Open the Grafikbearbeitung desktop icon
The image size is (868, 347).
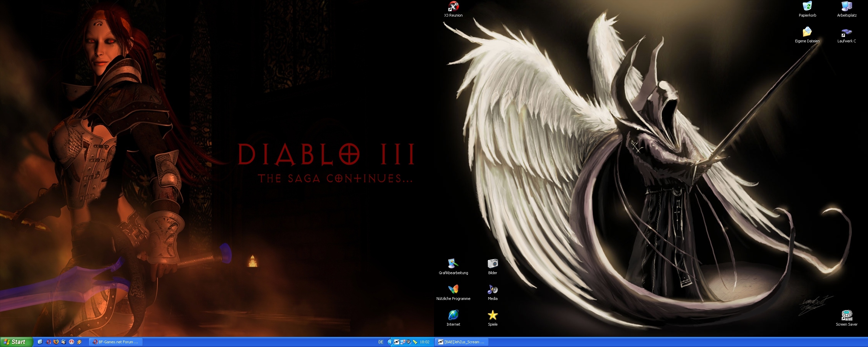tap(453, 267)
